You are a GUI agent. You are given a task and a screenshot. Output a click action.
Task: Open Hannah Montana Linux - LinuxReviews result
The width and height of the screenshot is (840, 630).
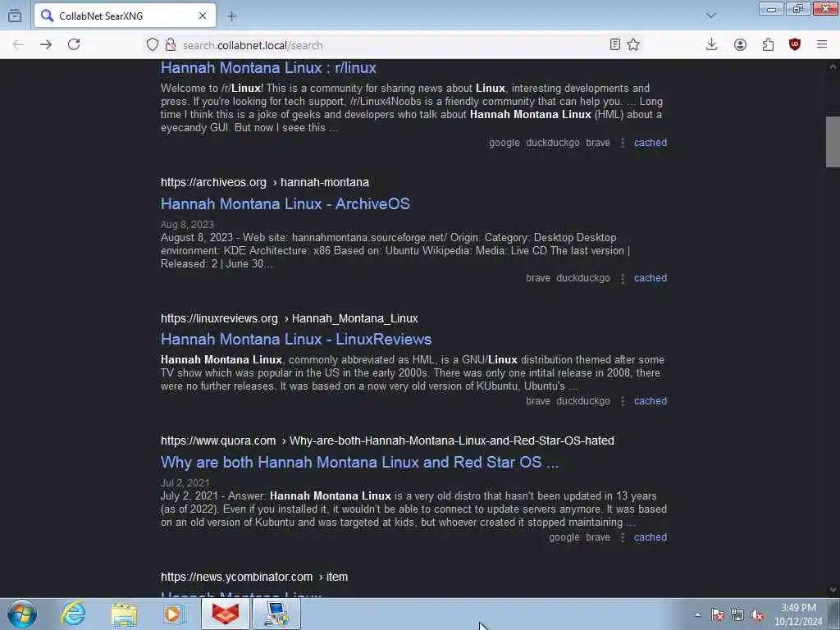(295, 340)
